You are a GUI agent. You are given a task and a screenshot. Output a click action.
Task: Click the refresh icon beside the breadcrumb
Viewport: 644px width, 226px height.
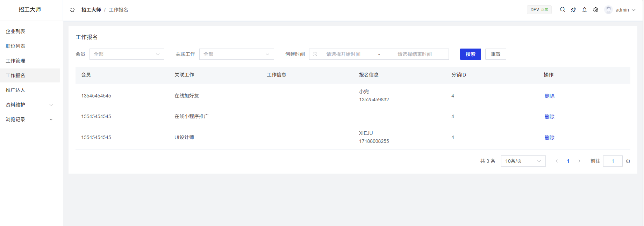click(72, 10)
